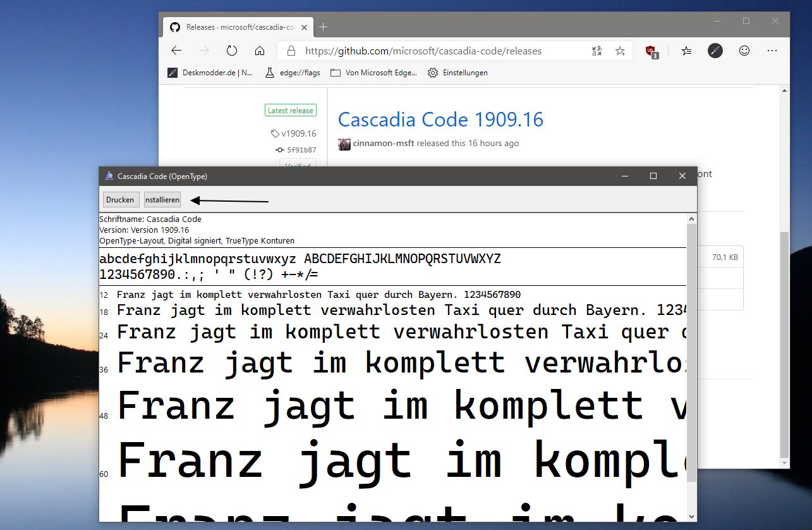
Task: Click the font viewer scrollbar up arrow
Action: pyautogui.click(x=691, y=219)
